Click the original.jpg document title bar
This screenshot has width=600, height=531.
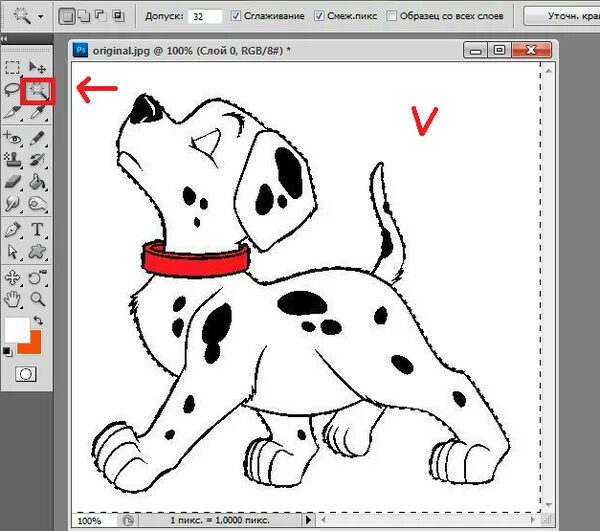coord(268,50)
